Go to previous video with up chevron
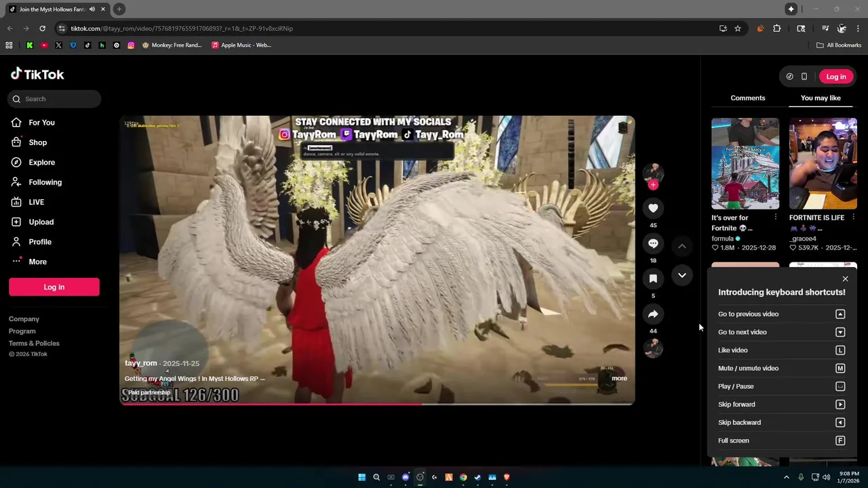The width and height of the screenshot is (868, 488). pyautogui.click(x=682, y=246)
